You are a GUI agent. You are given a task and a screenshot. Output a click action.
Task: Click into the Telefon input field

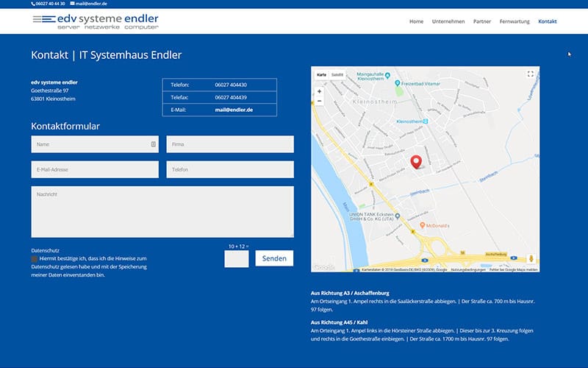click(x=230, y=169)
